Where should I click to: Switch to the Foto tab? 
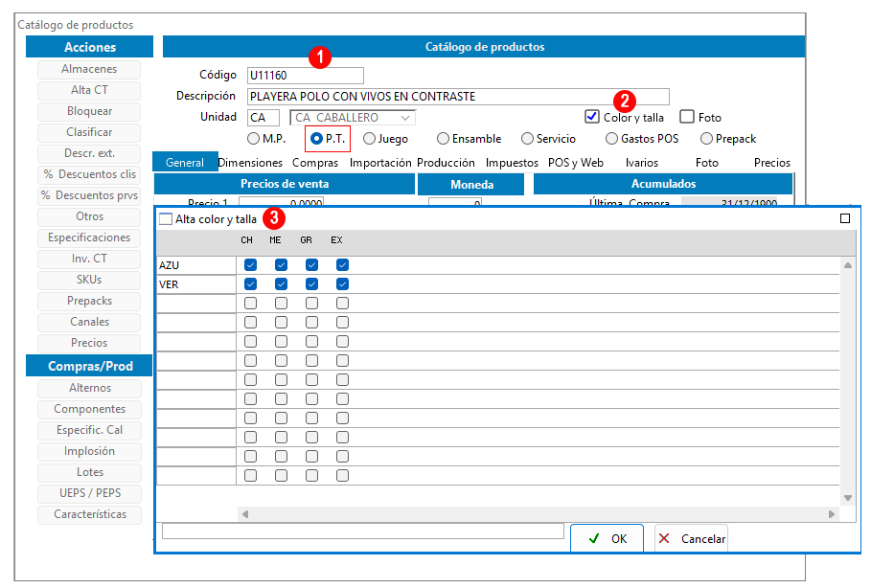pos(706,163)
